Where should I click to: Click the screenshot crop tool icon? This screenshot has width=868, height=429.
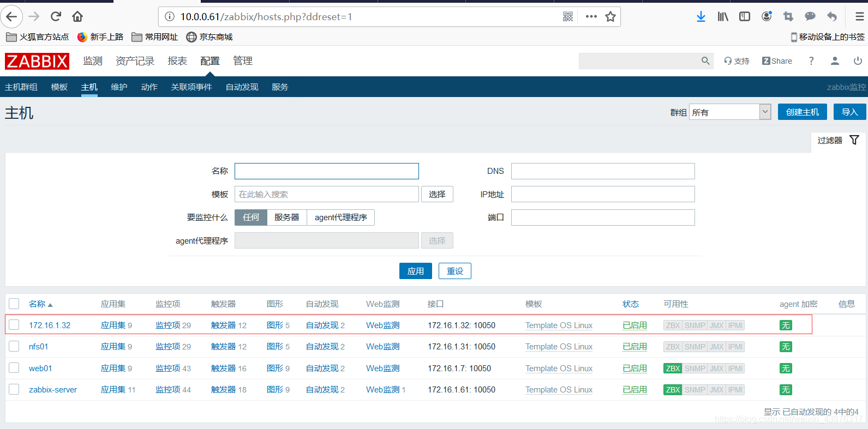pyautogui.click(x=788, y=16)
